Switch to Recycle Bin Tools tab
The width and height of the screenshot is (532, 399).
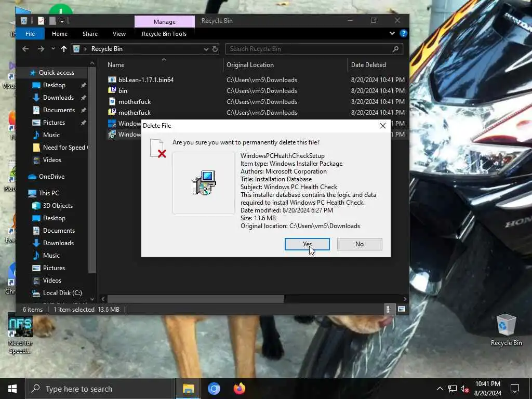point(164,34)
